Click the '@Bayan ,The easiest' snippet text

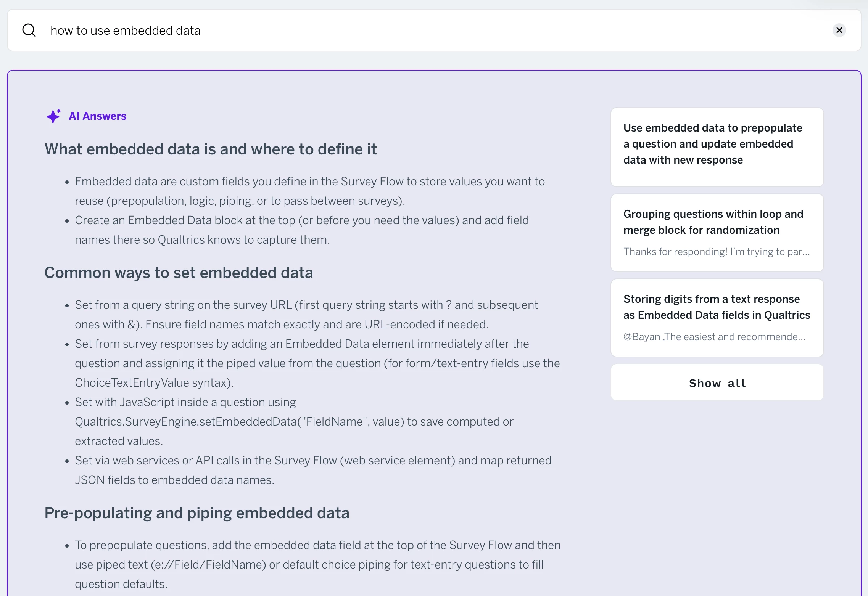click(714, 337)
